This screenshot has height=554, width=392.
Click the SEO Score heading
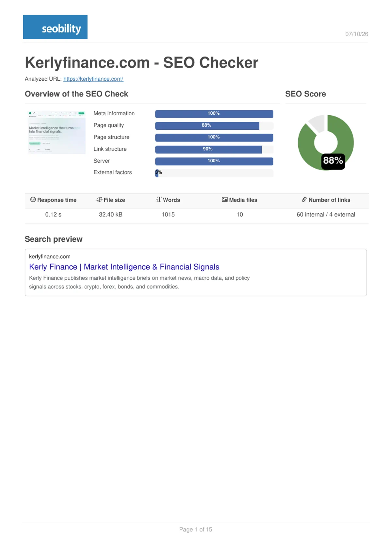click(306, 94)
